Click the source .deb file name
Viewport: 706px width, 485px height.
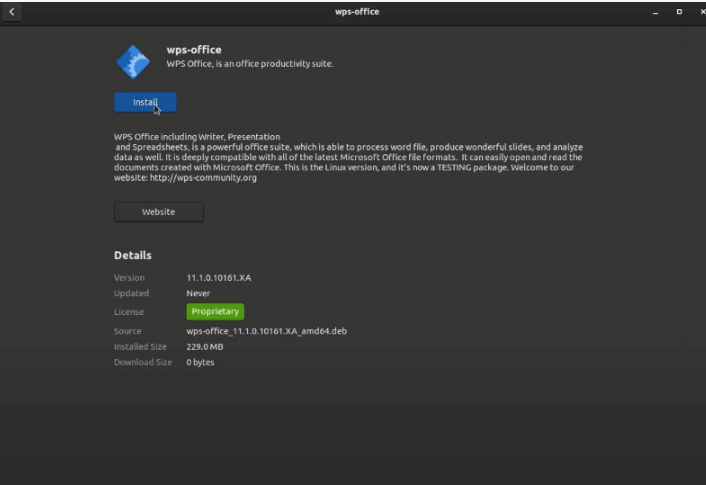click(x=266, y=331)
